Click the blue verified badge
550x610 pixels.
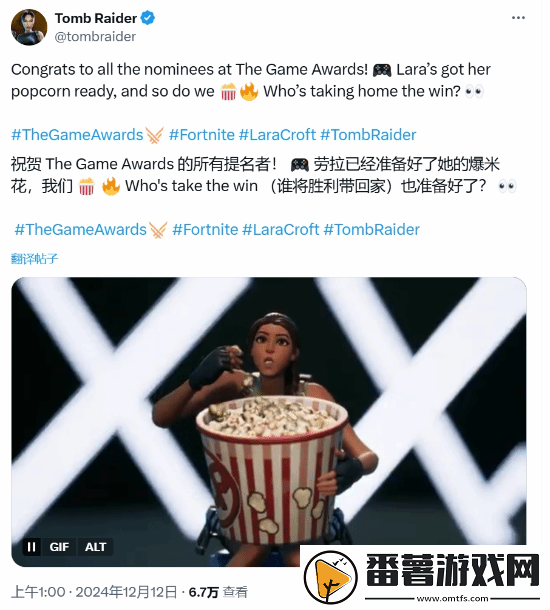pos(148,18)
